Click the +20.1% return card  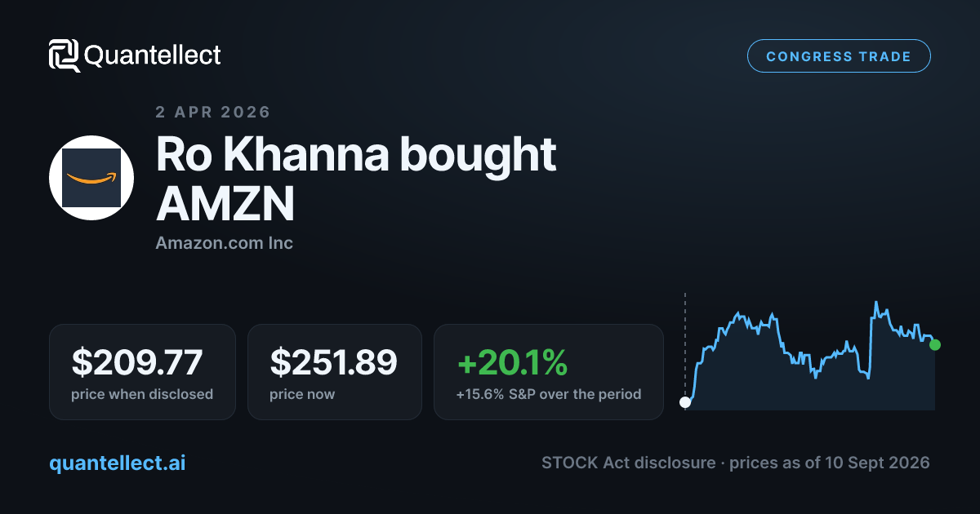(549, 372)
